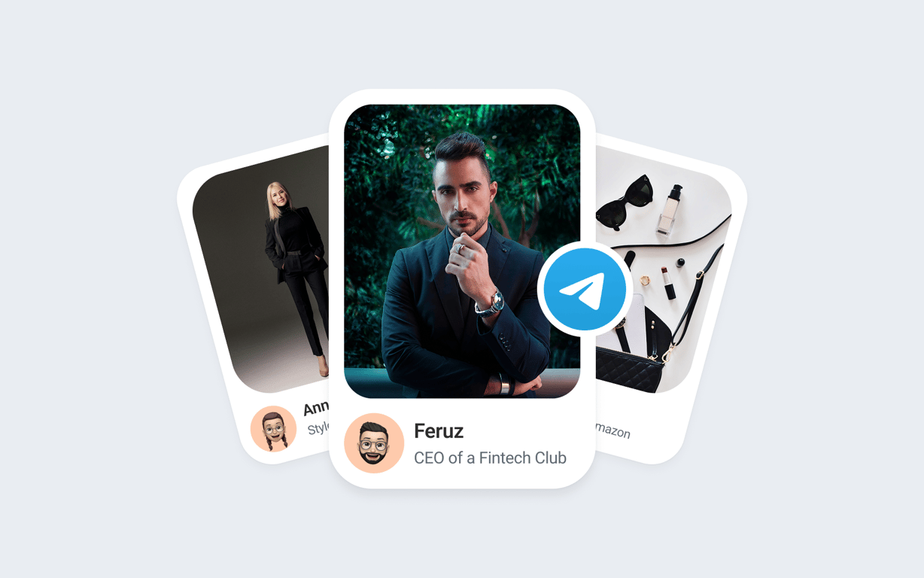Click the truncated "Styl" subtitle under Ann

(319, 429)
